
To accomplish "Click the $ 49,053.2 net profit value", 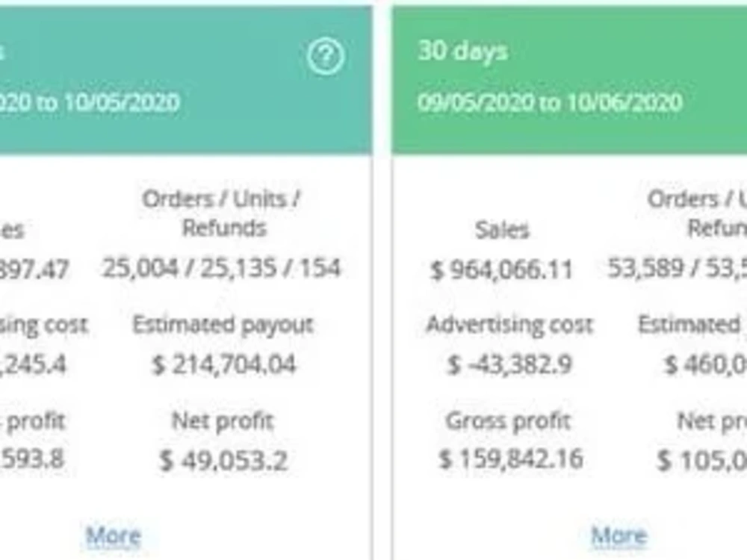I will click(x=223, y=461).
